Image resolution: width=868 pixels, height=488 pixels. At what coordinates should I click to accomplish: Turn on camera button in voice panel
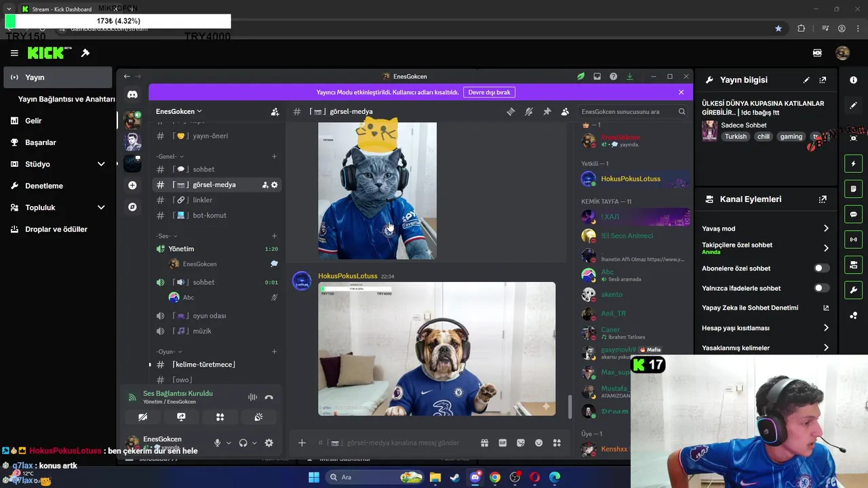pos(142,417)
